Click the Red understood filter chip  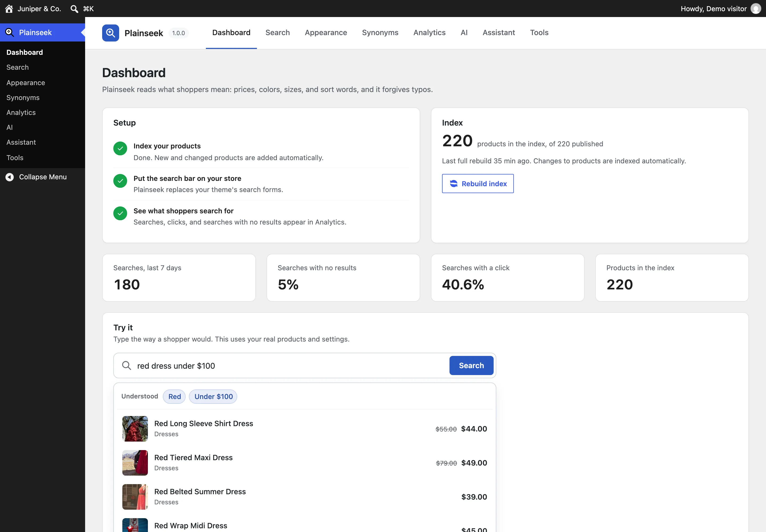(174, 397)
